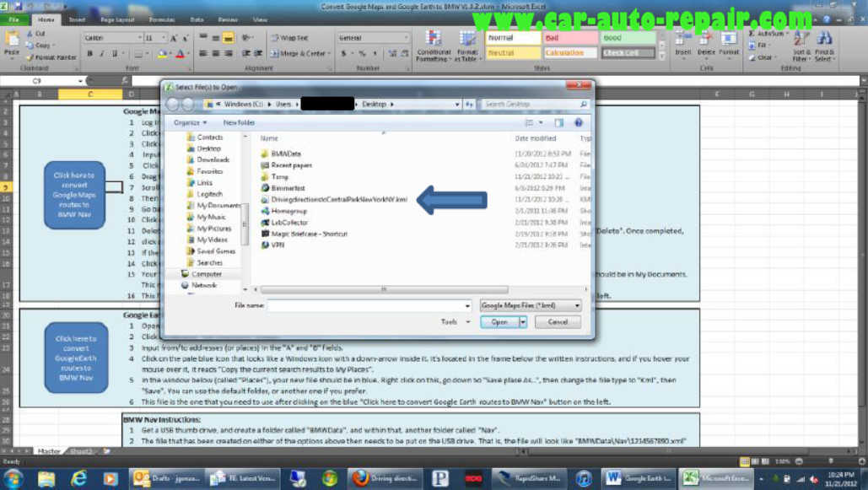
Task: Apply the Bad cell style
Action: click(570, 38)
